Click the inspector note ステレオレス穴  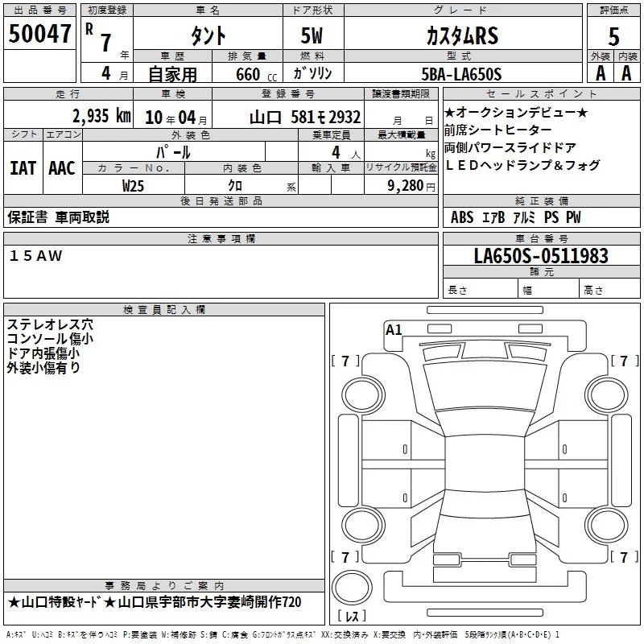(x=50, y=324)
